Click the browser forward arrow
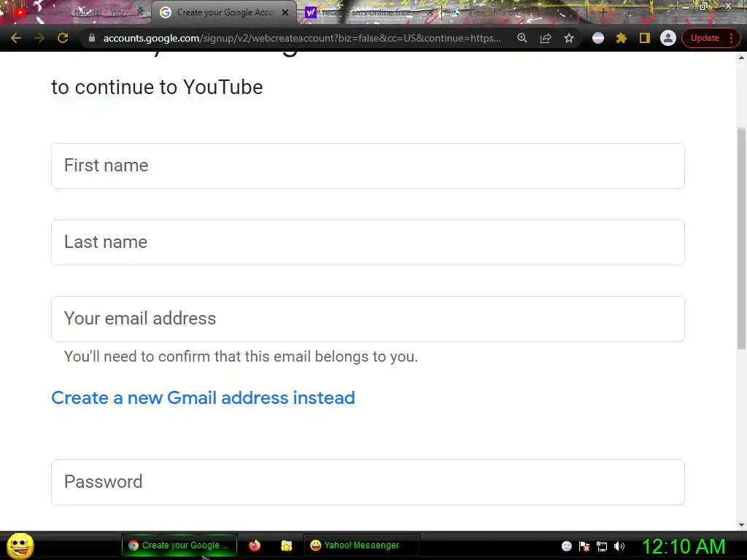Viewport: 747px width, 560px height. [x=39, y=38]
